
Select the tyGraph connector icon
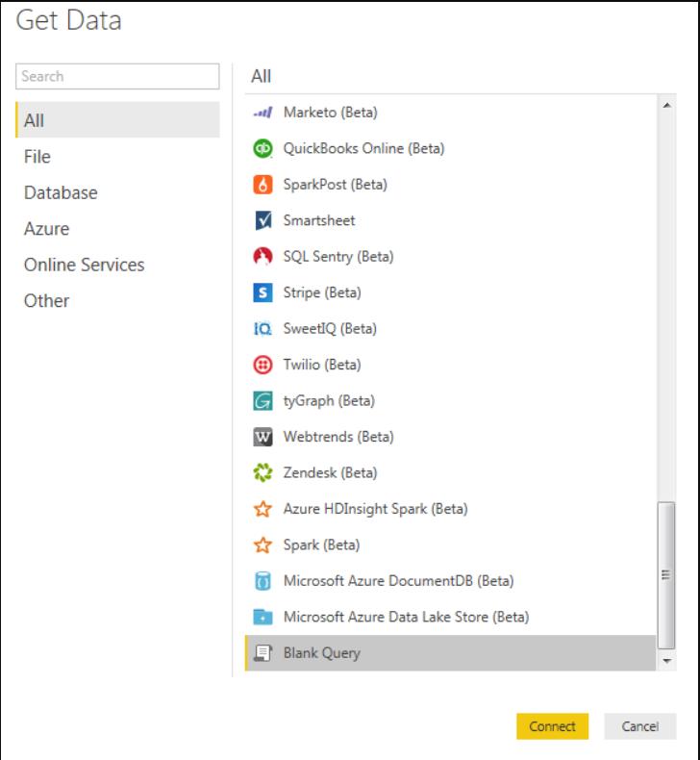point(261,401)
